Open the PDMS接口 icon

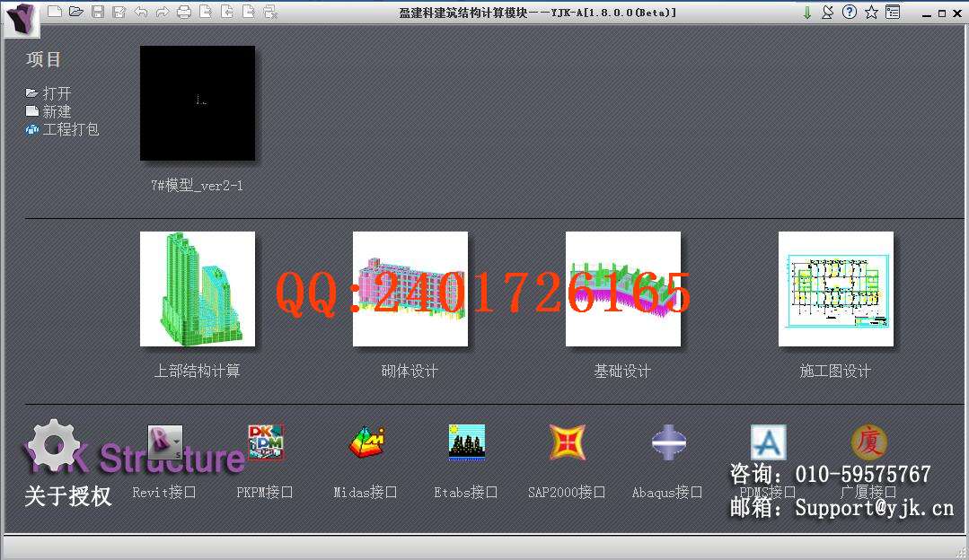click(x=768, y=442)
